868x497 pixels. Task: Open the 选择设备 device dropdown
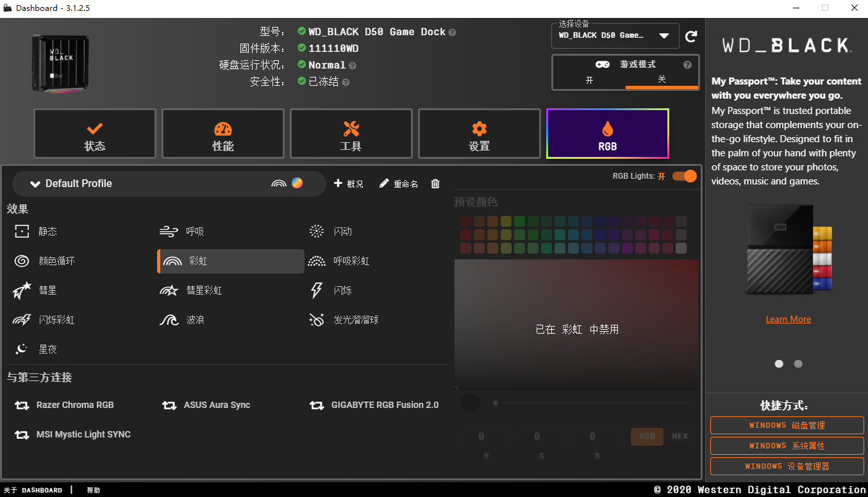[615, 36]
